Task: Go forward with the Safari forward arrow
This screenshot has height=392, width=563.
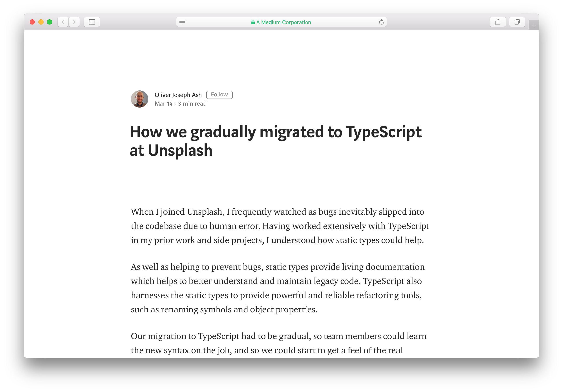Action: (x=74, y=22)
